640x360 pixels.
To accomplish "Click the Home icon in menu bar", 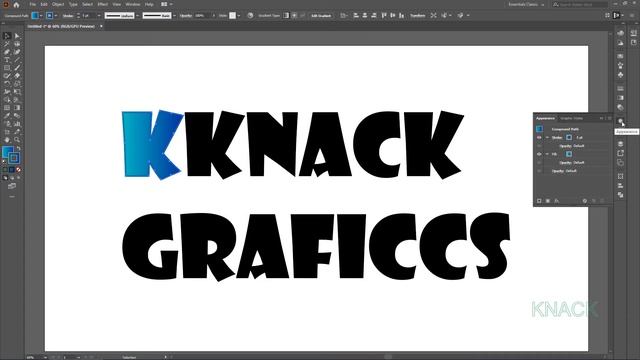I will (16, 4).
